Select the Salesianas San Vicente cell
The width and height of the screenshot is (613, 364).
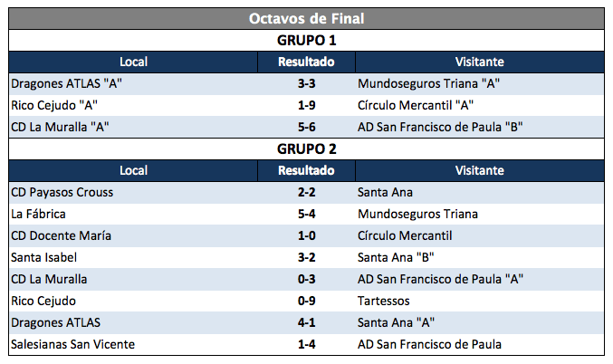74,344
